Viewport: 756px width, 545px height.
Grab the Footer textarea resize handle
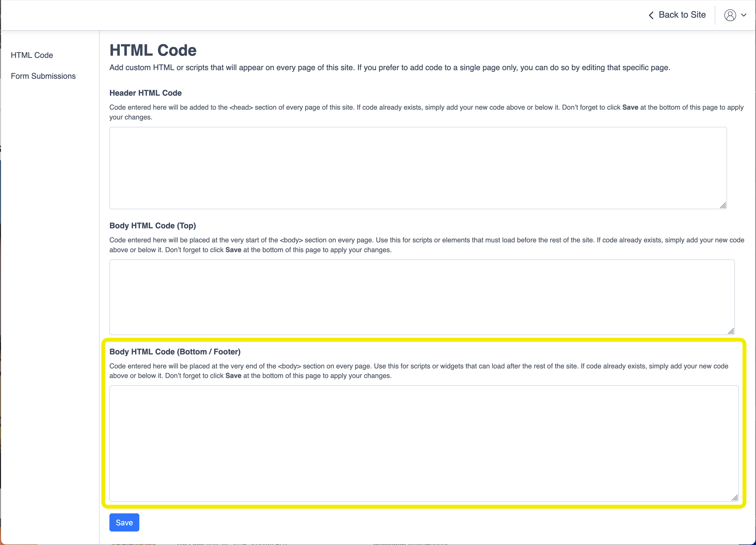[735, 497]
